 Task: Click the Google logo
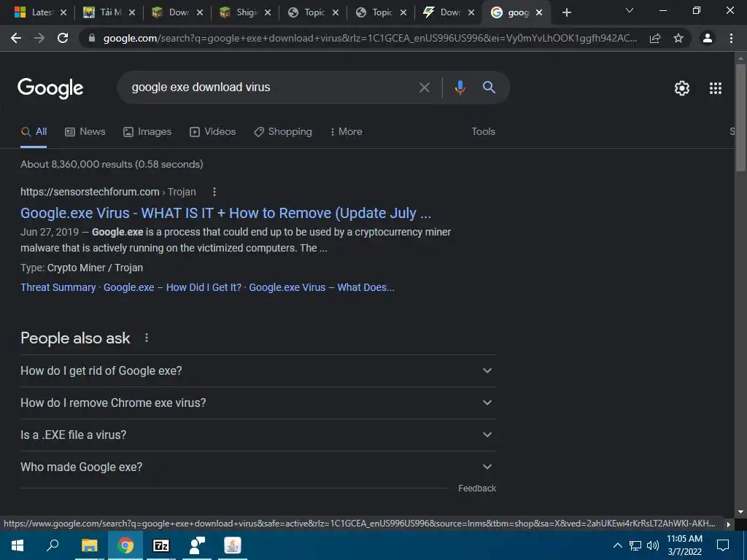tap(50, 88)
